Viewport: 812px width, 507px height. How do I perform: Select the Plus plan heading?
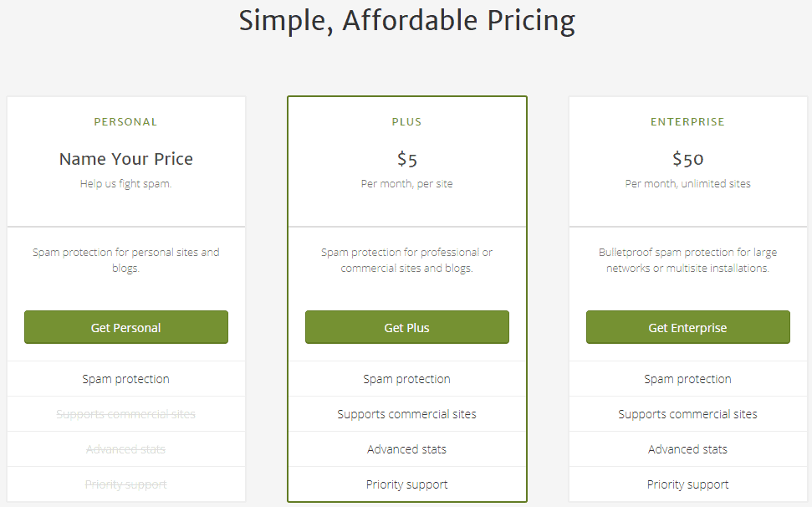[406, 122]
